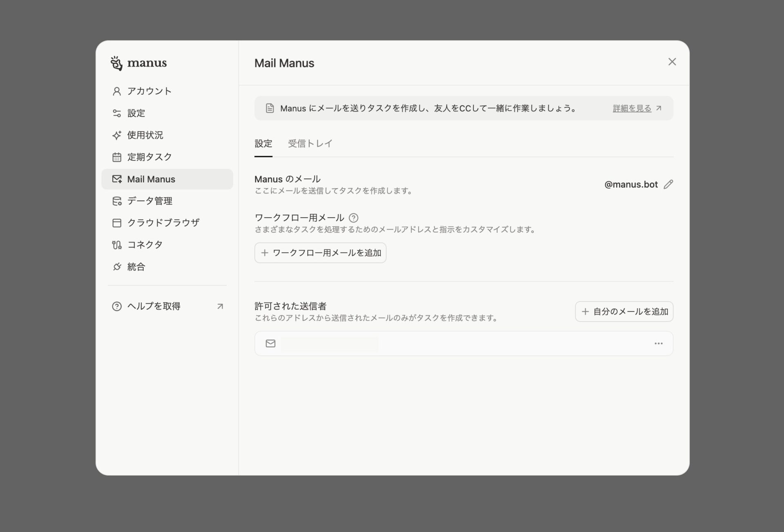This screenshot has width=784, height=532.
Task: Click the 自分のメールを追加 button
Action: click(x=624, y=311)
